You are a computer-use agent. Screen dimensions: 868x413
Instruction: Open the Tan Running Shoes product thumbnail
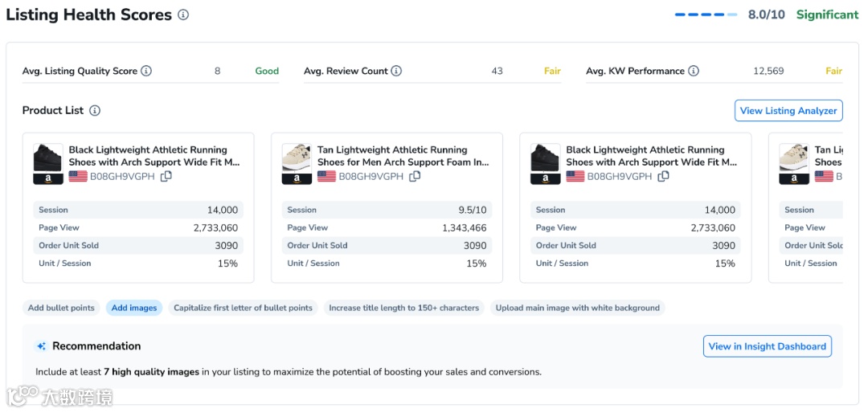tap(297, 157)
